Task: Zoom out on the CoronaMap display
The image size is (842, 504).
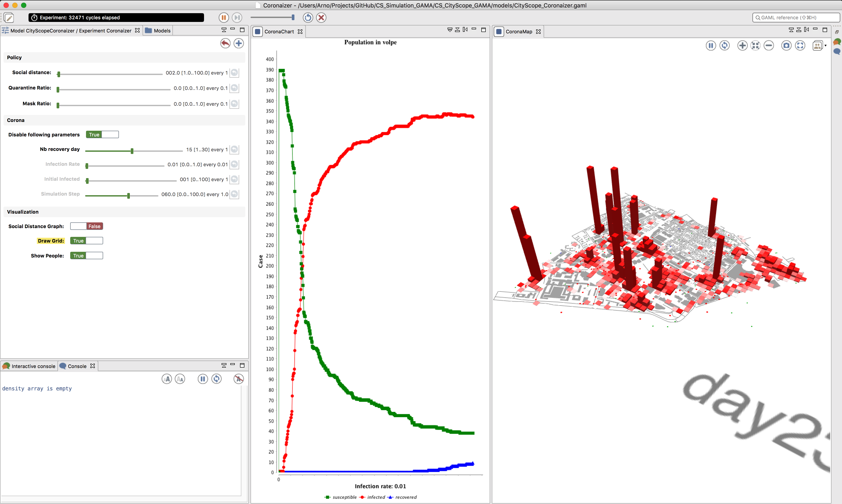Action: pyautogui.click(x=769, y=45)
